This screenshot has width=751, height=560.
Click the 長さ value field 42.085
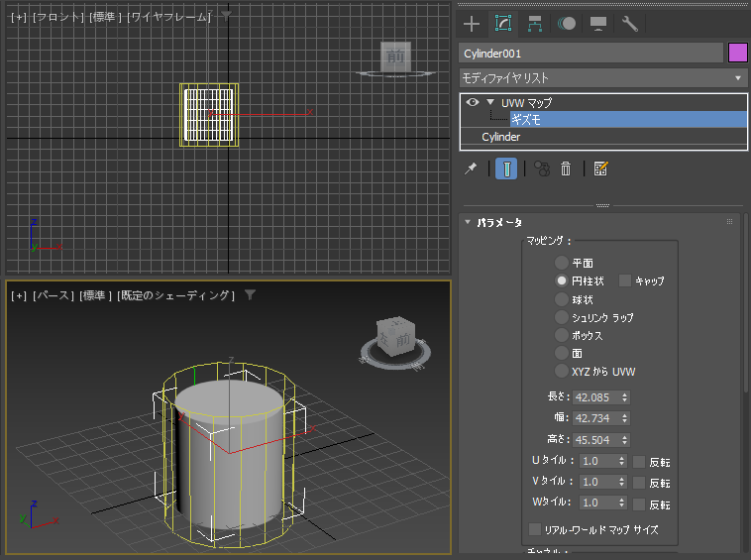(x=596, y=397)
